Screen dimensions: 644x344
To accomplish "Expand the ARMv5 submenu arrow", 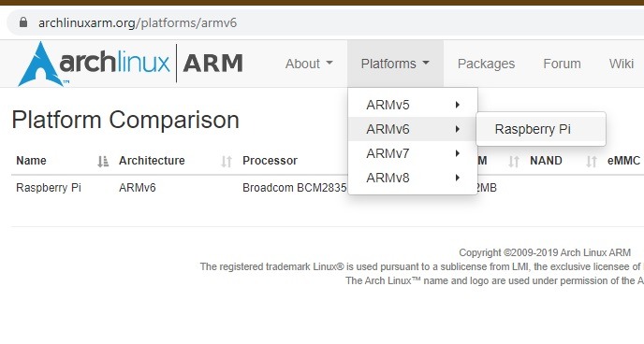I will tap(457, 105).
